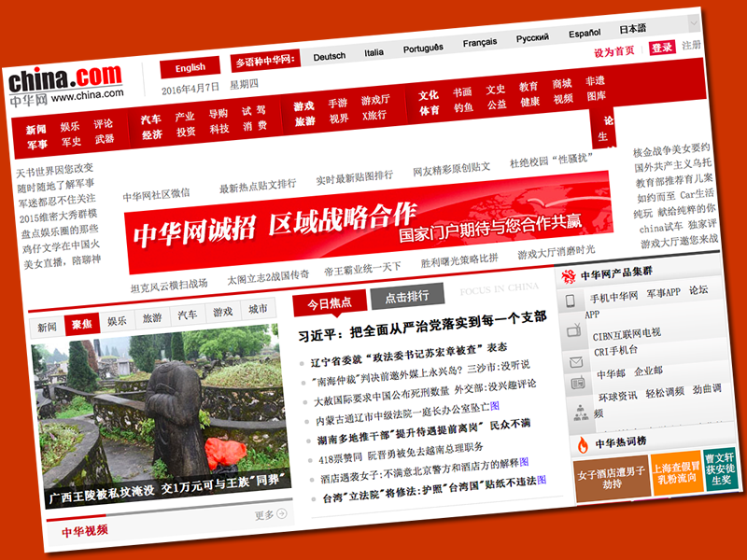Open 文化 in red navigation bar
The height and width of the screenshot is (560, 747).
pyautogui.click(x=429, y=95)
